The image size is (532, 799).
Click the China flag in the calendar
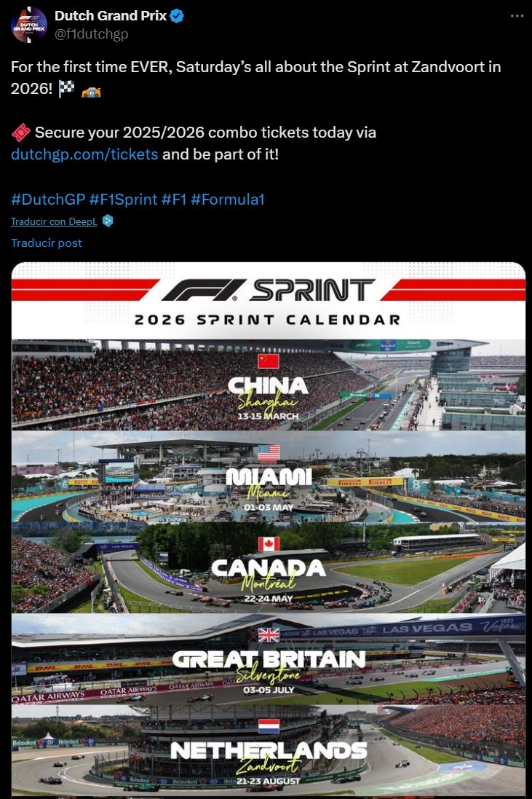268,362
